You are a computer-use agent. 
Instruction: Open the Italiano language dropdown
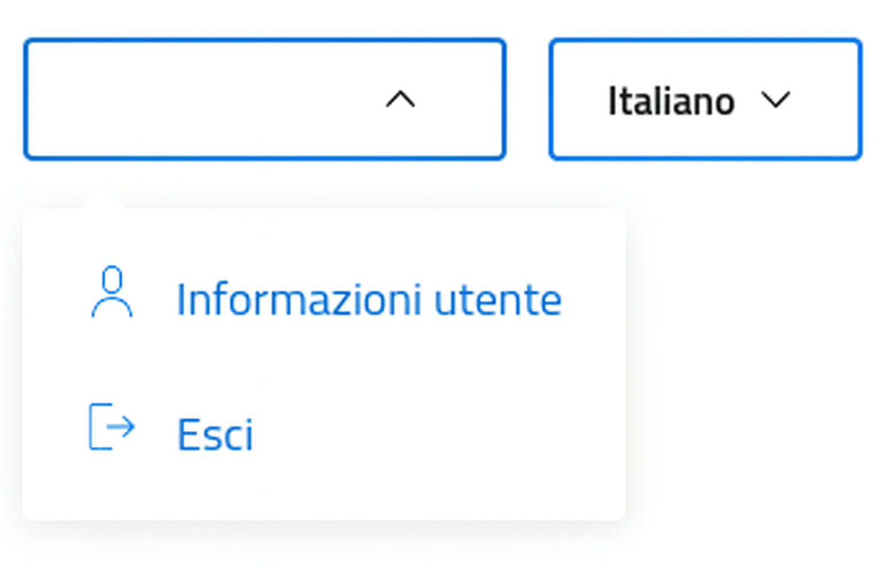pos(705,99)
